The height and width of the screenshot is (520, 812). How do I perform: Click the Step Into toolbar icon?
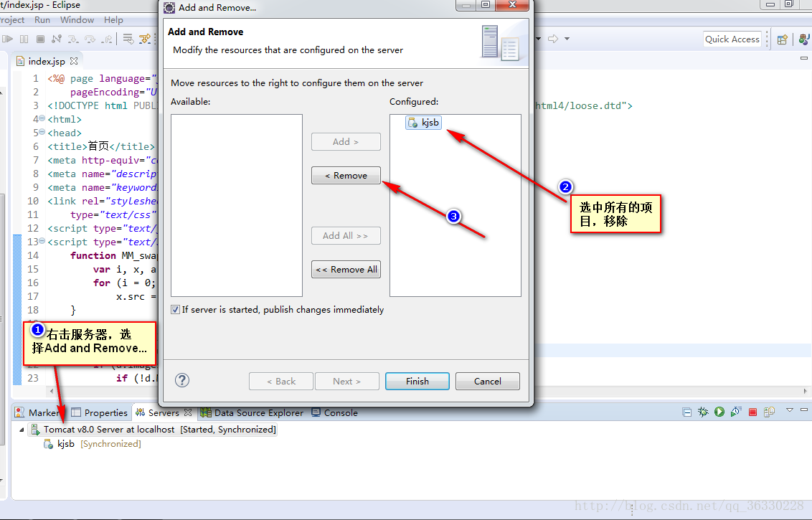coord(74,39)
